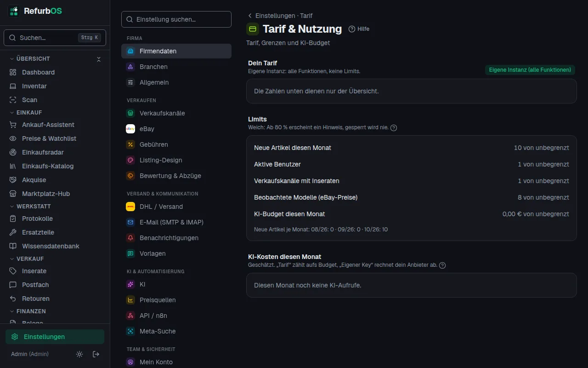588x368 pixels.
Task: Open the Vorlagen template icon
Action: (130, 253)
